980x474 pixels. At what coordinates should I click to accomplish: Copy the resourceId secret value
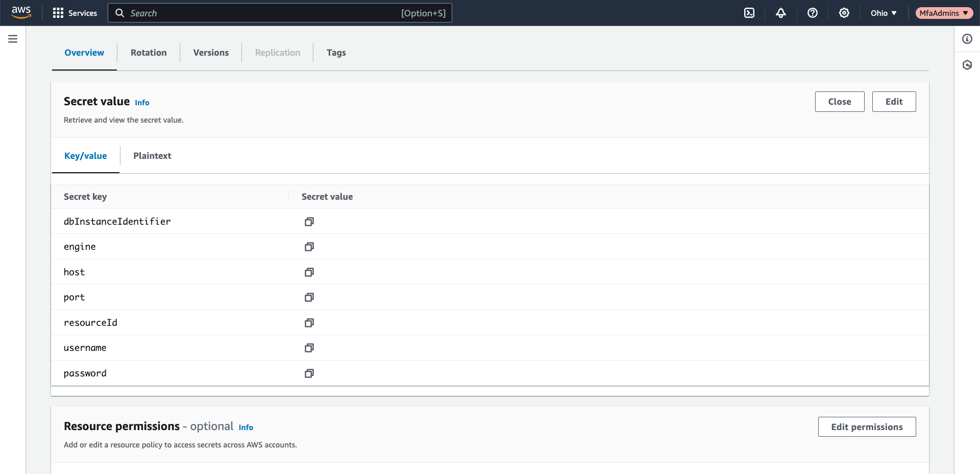(309, 323)
